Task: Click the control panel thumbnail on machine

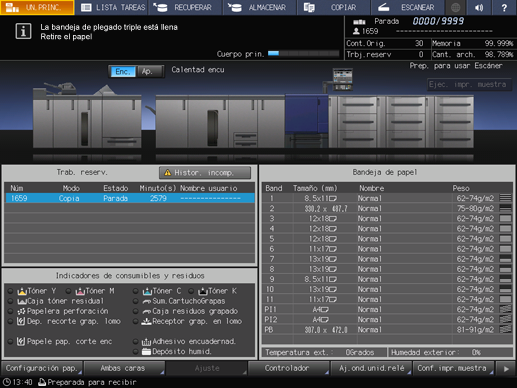Action: [342, 79]
